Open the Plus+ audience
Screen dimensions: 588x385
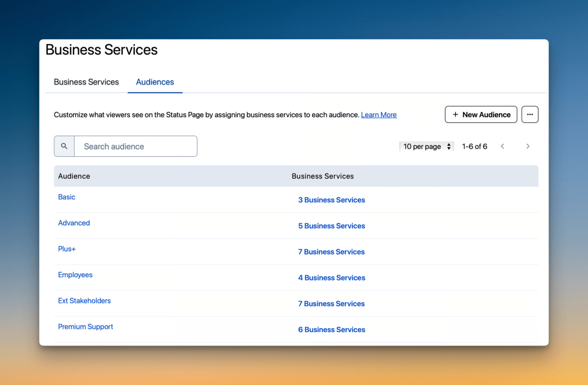point(66,249)
